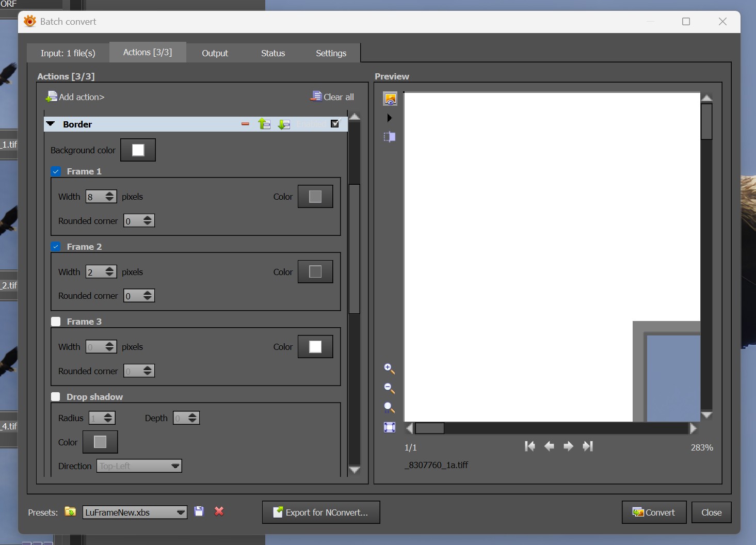
Task: Click the zoom out magnifier icon
Action: (389, 388)
